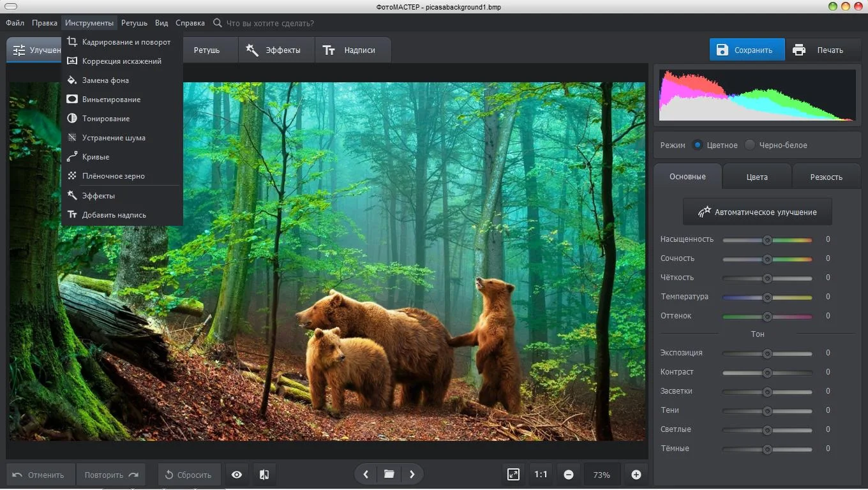
Task: Click the Чёткость slider handle
Action: (x=767, y=278)
